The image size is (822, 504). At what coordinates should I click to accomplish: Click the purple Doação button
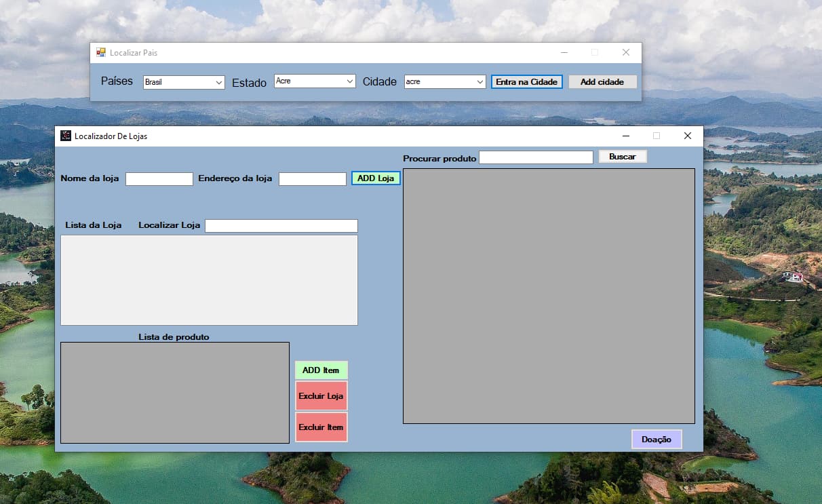(x=657, y=440)
